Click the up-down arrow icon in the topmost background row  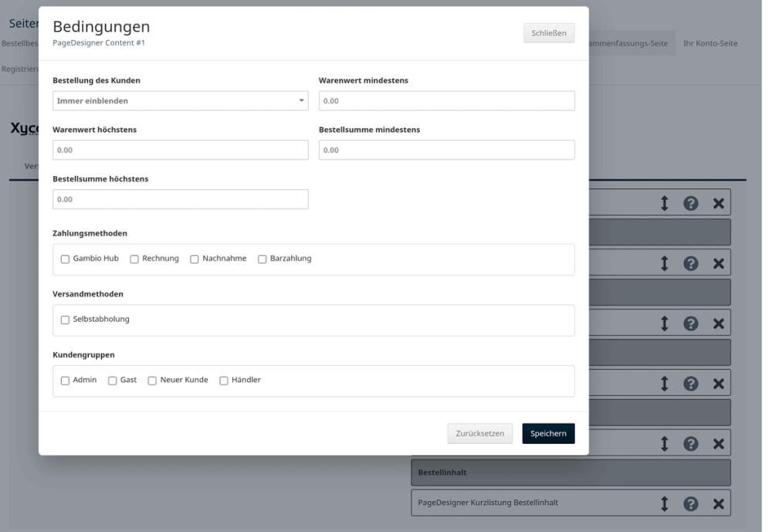point(664,203)
